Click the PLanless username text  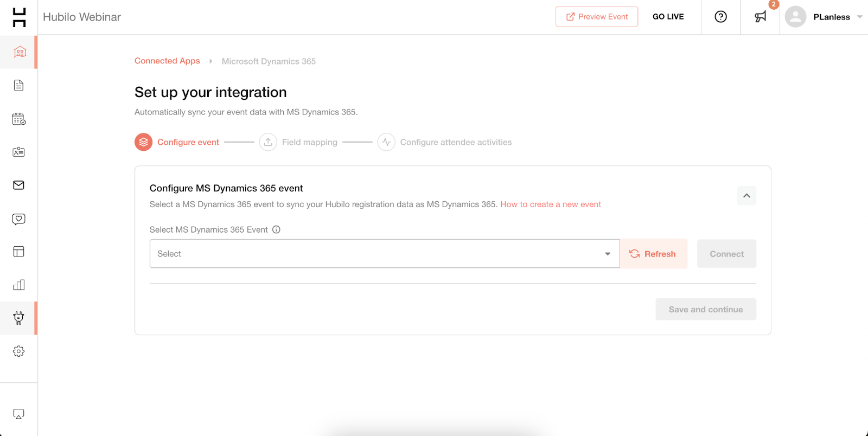point(832,17)
